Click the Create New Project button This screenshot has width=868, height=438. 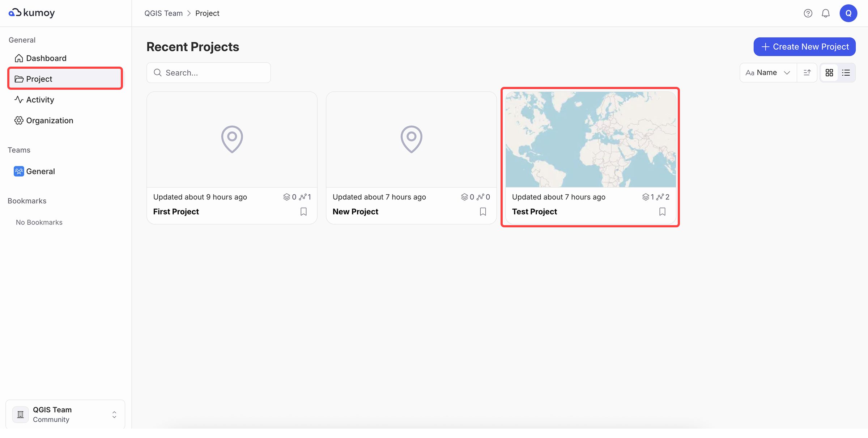[804, 46]
